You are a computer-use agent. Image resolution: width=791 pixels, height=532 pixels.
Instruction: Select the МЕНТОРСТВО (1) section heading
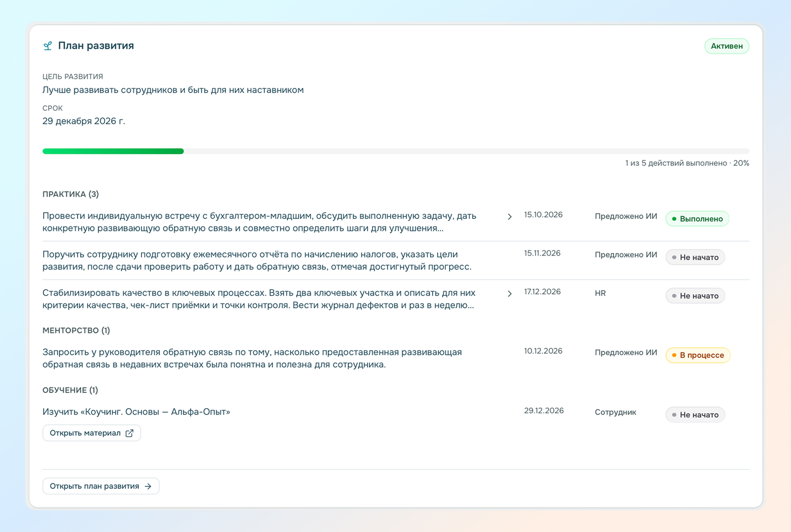pos(76,330)
